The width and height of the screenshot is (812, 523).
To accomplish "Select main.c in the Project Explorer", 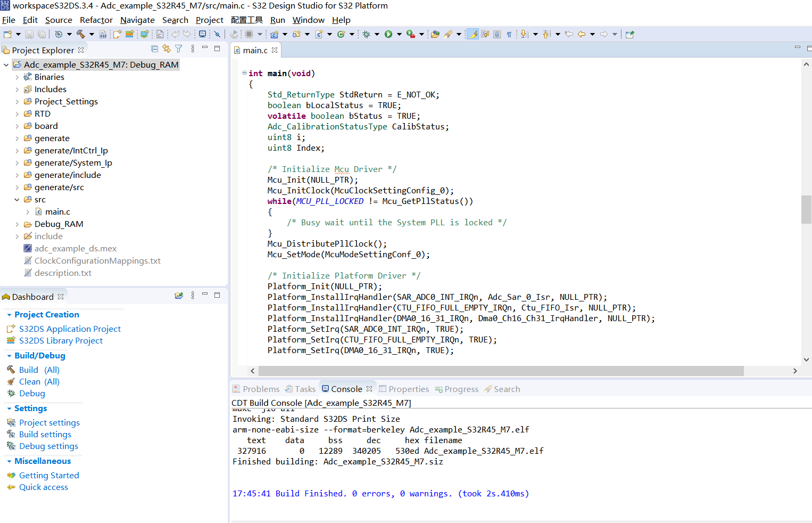I will (57, 212).
